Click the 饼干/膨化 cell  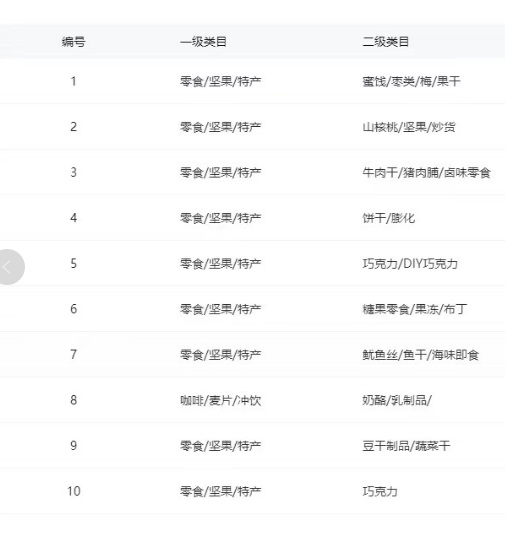(388, 218)
